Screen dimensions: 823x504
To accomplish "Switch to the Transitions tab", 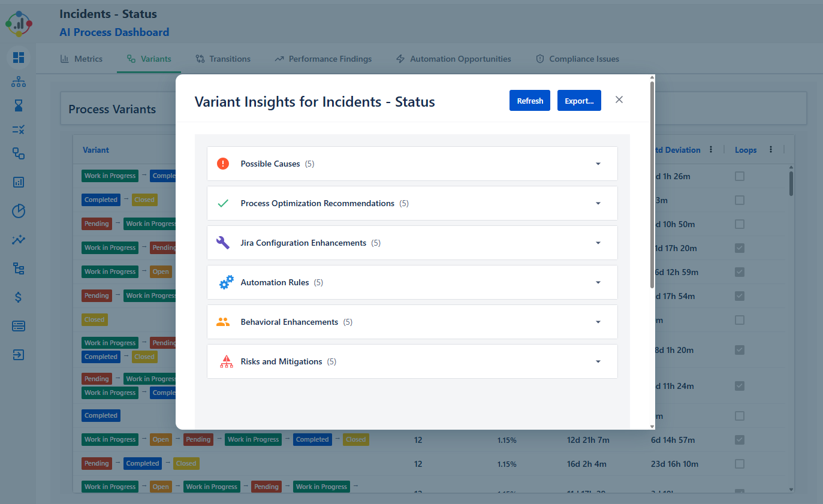I will 223,59.
